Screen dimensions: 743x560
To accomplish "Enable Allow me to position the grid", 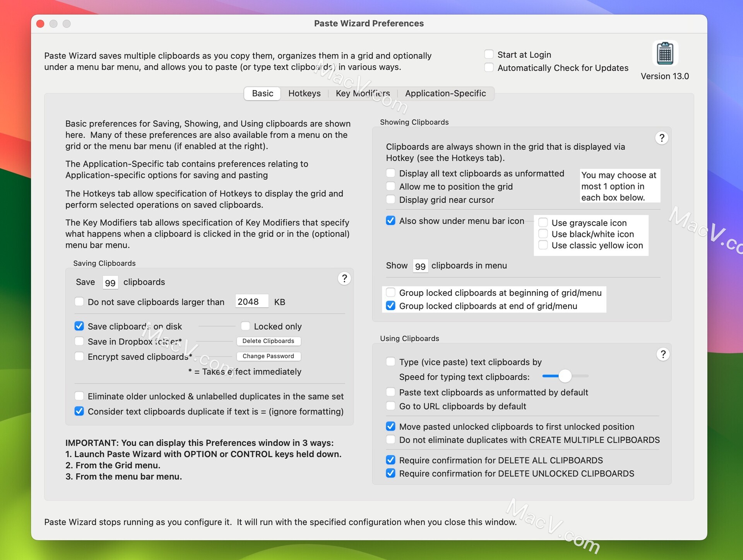I will point(391,186).
